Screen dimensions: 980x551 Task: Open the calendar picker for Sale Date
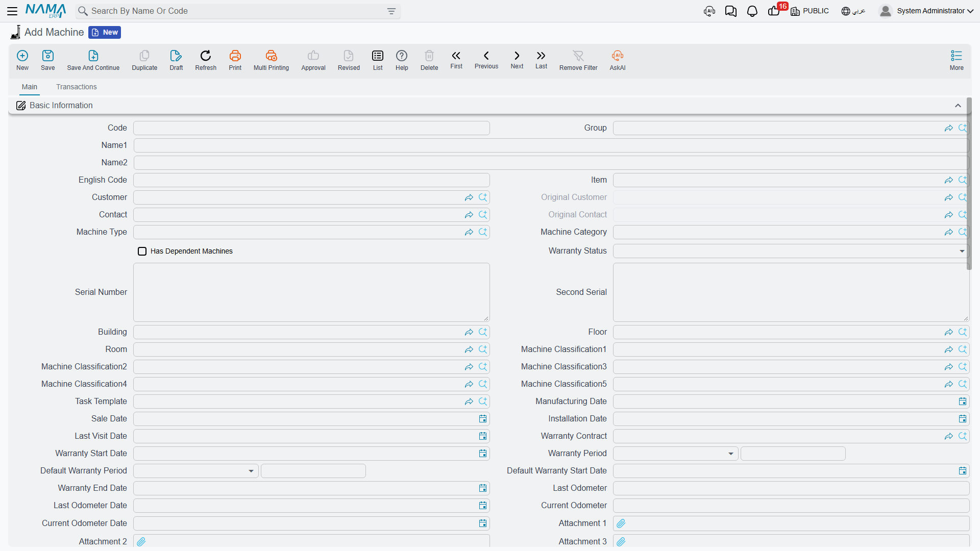pyautogui.click(x=483, y=419)
